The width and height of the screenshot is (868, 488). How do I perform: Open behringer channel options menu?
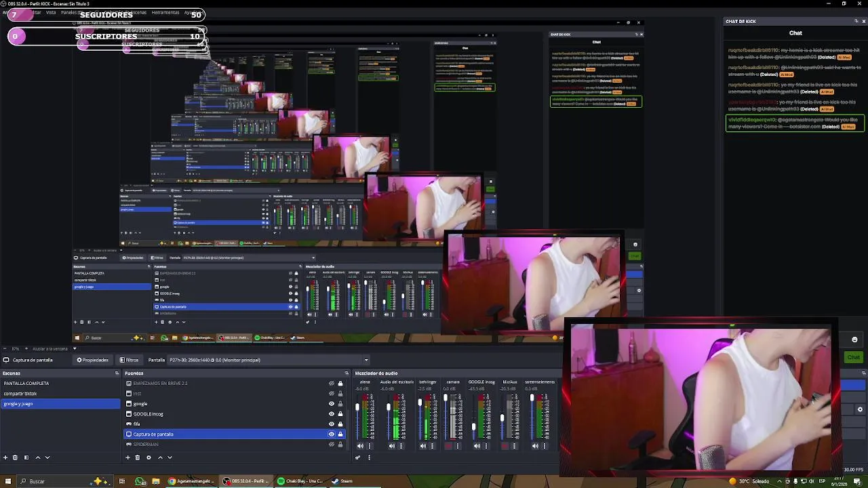432,446
